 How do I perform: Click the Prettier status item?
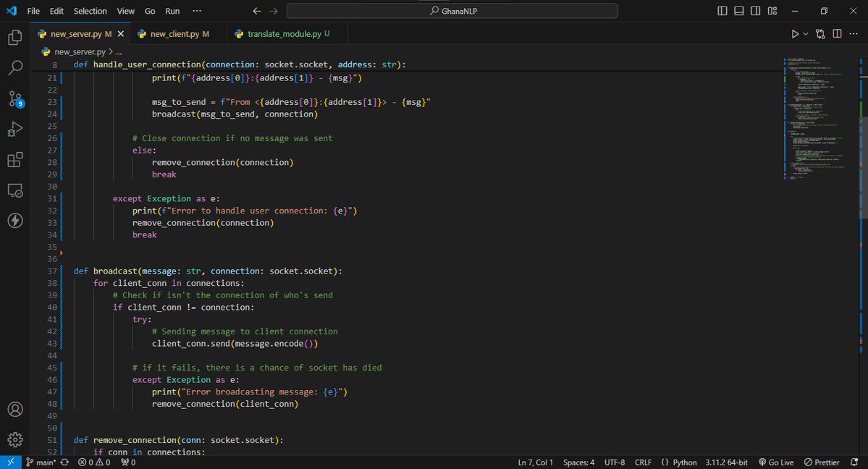(x=822, y=462)
